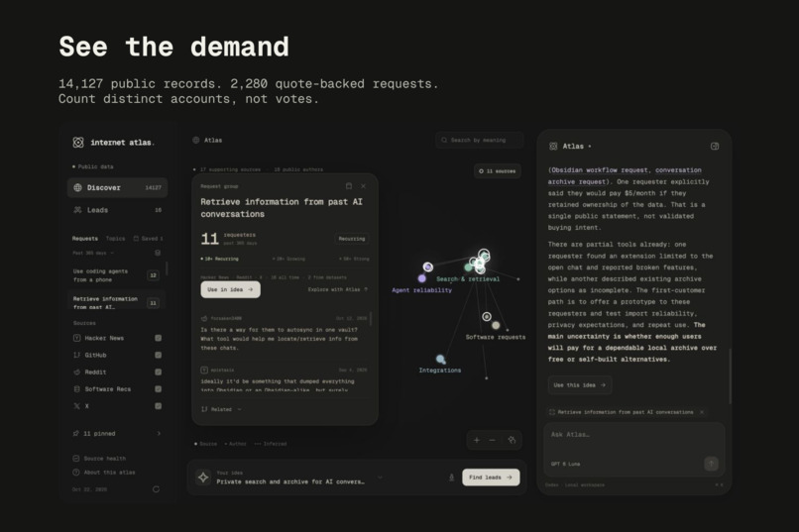Viewport: 799px width, 532px height.
Task: Toggle the Hacker News source checkbox
Action: click(158, 338)
